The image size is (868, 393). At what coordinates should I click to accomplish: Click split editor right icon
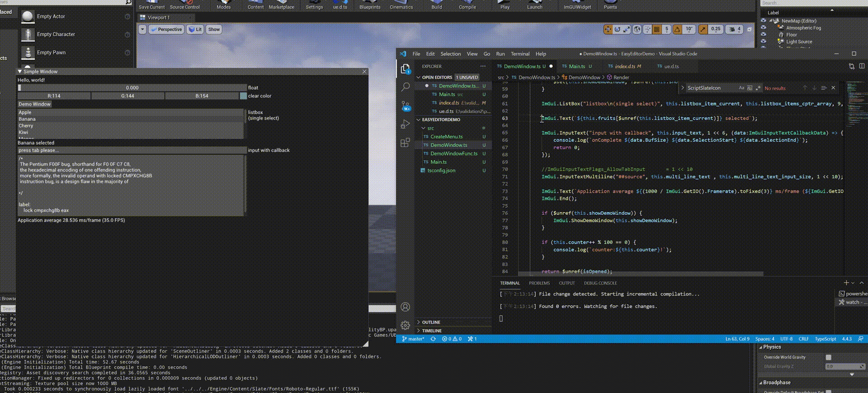point(862,66)
